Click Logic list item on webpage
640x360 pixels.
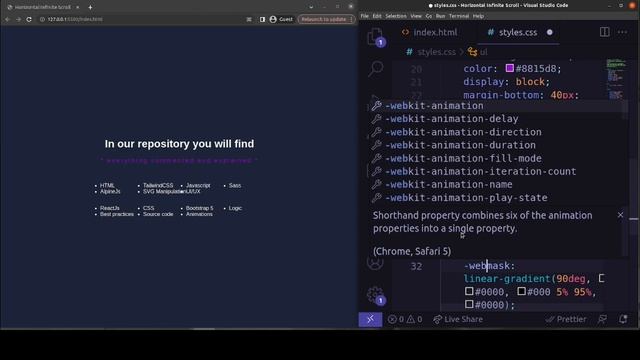click(x=235, y=208)
